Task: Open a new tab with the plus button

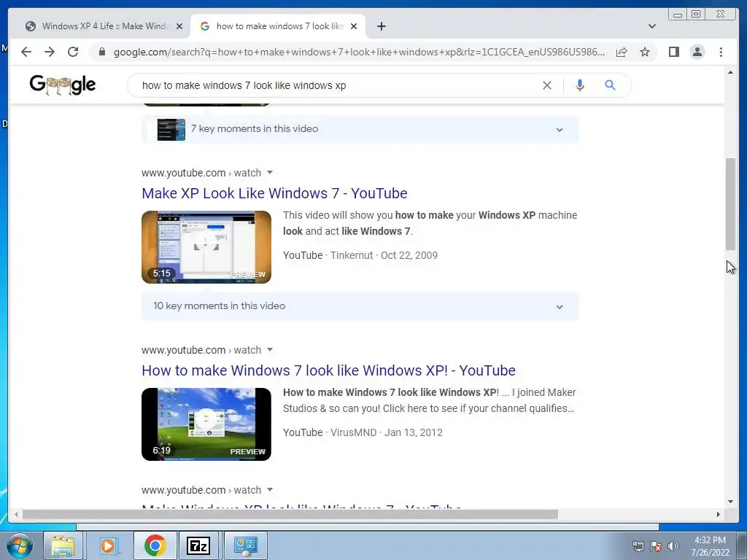Action: [381, 26]
